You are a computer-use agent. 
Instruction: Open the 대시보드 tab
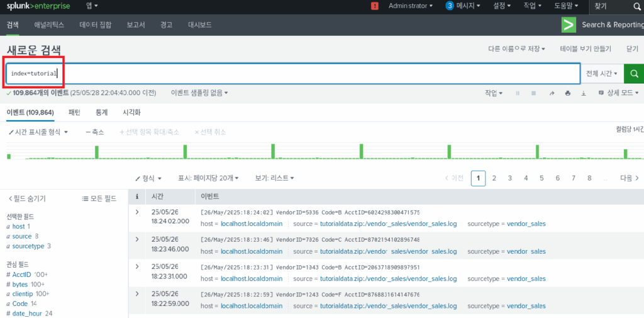[200, 25]
